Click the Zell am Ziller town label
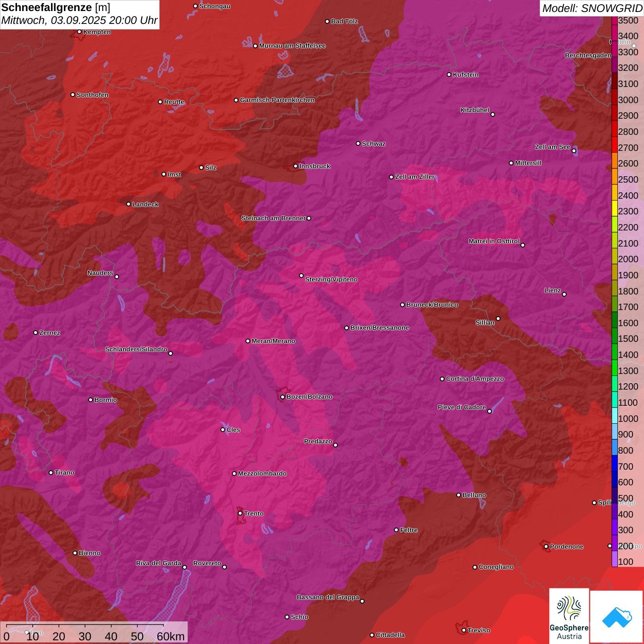 [415, 177]
